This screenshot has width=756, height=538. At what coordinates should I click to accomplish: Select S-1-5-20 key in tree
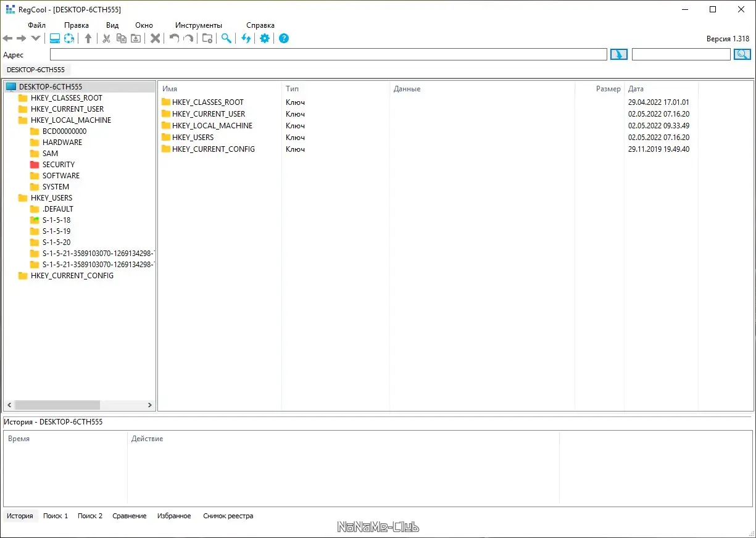pyautogui.click(x=56, y=242)
